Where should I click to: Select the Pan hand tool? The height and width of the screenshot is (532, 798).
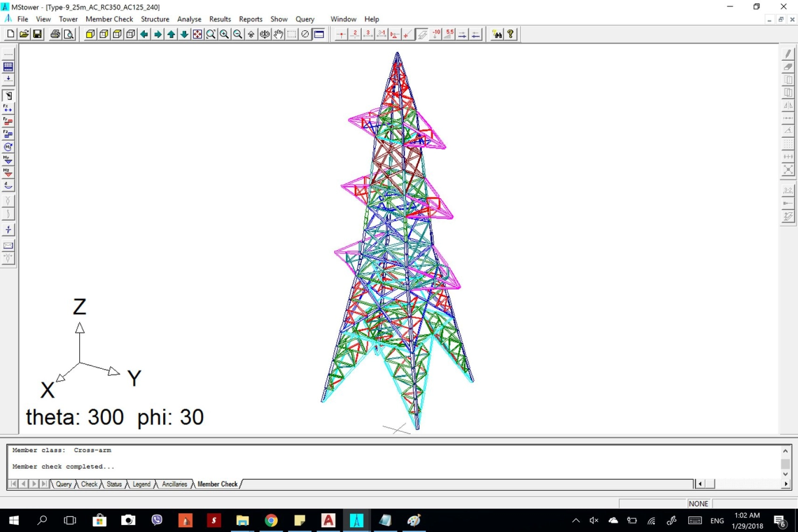click(278, 34)
